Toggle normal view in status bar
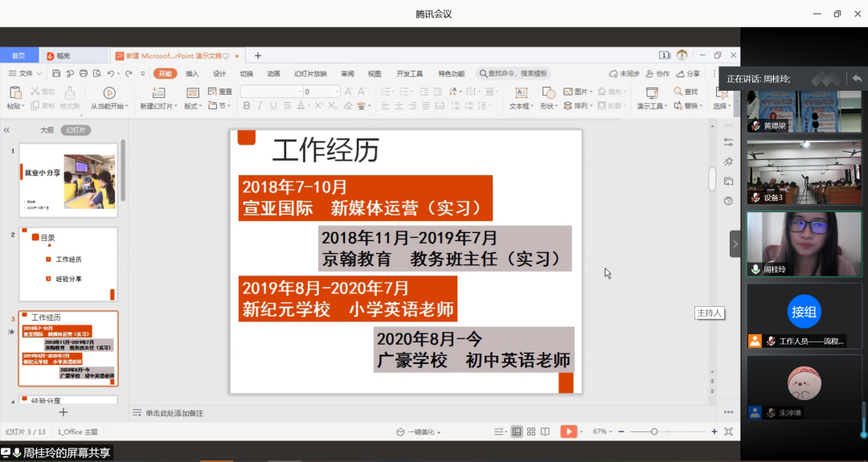Image resolution: width=868 pixels, height=462 pixels. pos(517,431)
